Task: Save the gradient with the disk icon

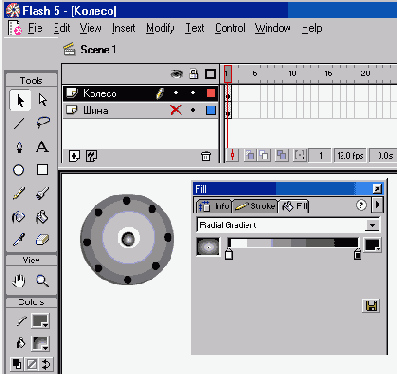Action: point(371,306)
